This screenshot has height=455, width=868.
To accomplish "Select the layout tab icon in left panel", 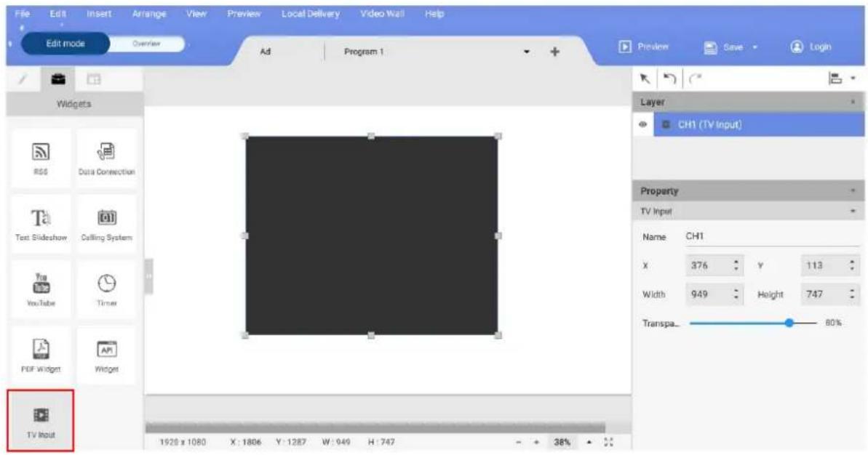I will 94,80.
